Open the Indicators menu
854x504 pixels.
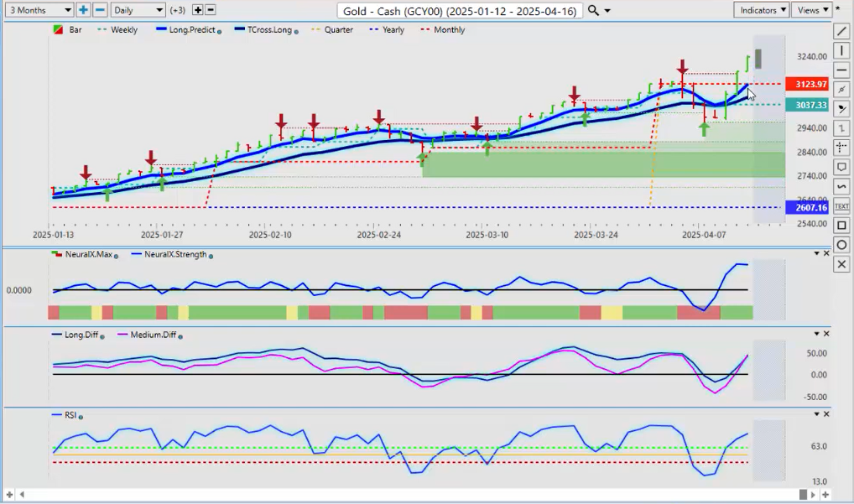760,10
